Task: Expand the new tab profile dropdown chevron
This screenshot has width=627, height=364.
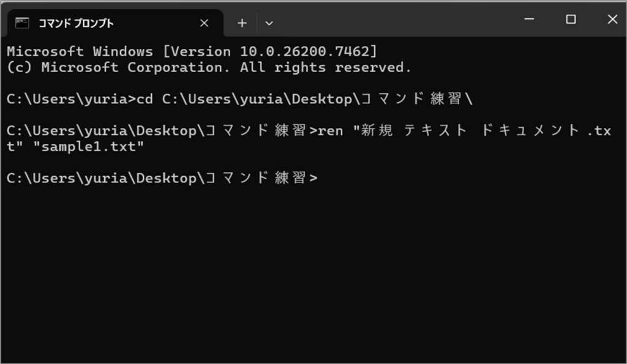Action: coord(269,23)
